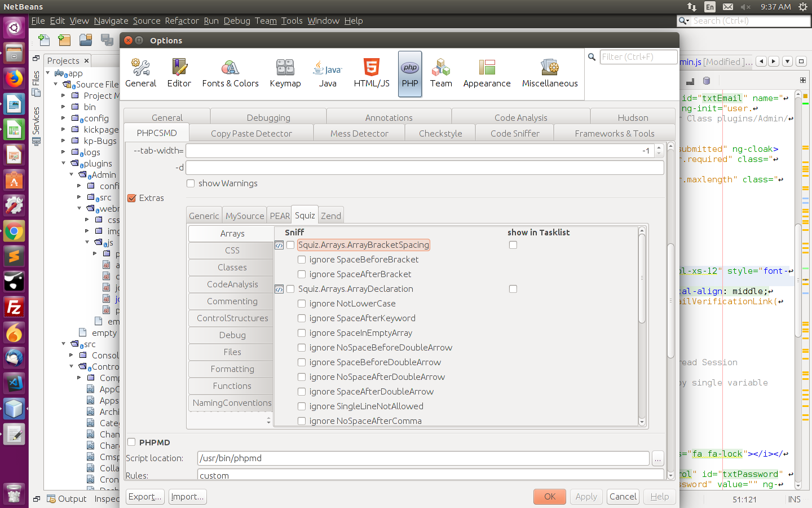Toggle ArrayBracketSpacing show in Tasklist checkbox
The image size is (812, 508).
tap(513, 245)
